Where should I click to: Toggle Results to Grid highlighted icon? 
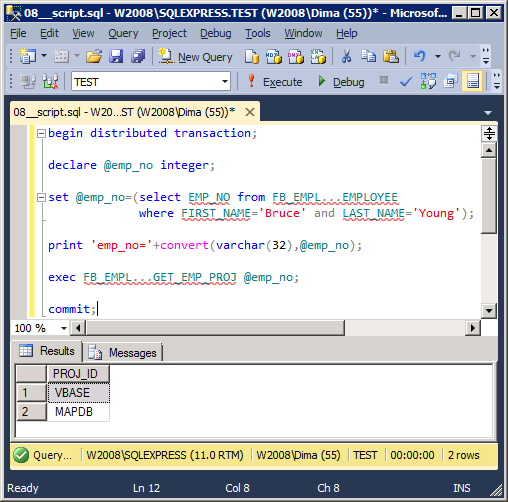[x=472, y=81]
